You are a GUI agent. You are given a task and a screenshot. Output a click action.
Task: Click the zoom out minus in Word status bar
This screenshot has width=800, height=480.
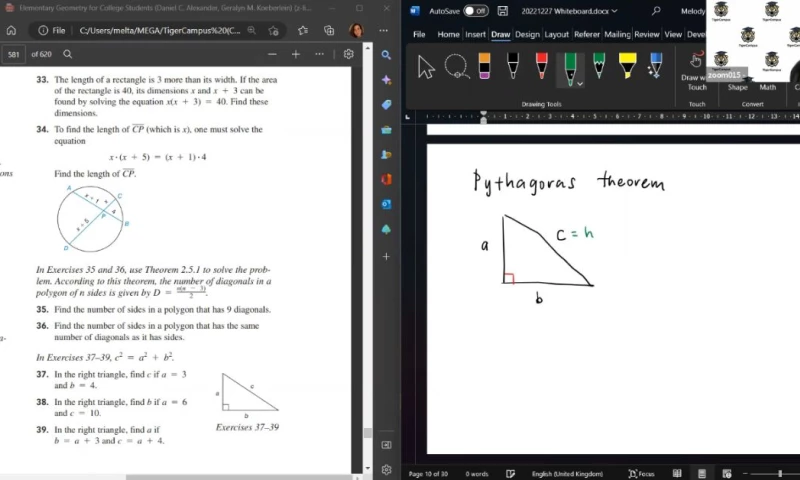[746, 474]
